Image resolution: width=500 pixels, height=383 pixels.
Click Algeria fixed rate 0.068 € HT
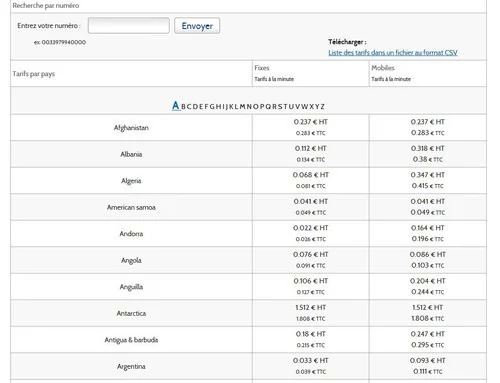click(310, 175)
